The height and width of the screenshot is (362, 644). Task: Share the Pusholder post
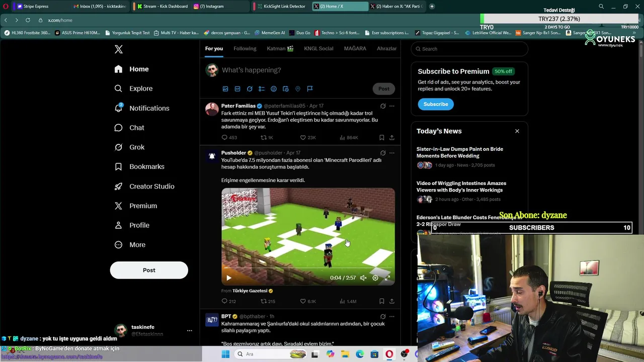(392, 301)
